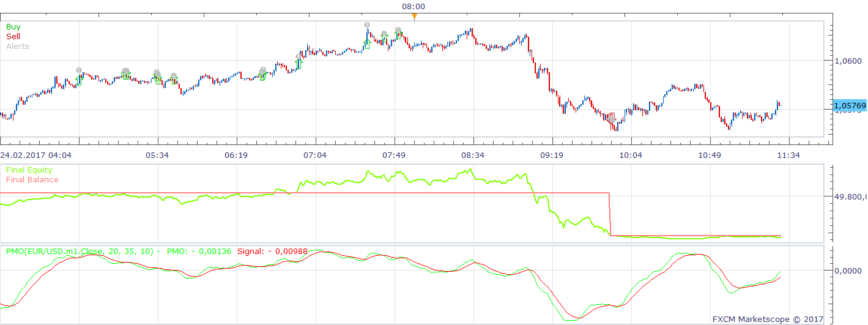The image size is (868, 325).
Task: Select the buy arrow on the 05:34 gridline
Action: [x=158, y=80]
